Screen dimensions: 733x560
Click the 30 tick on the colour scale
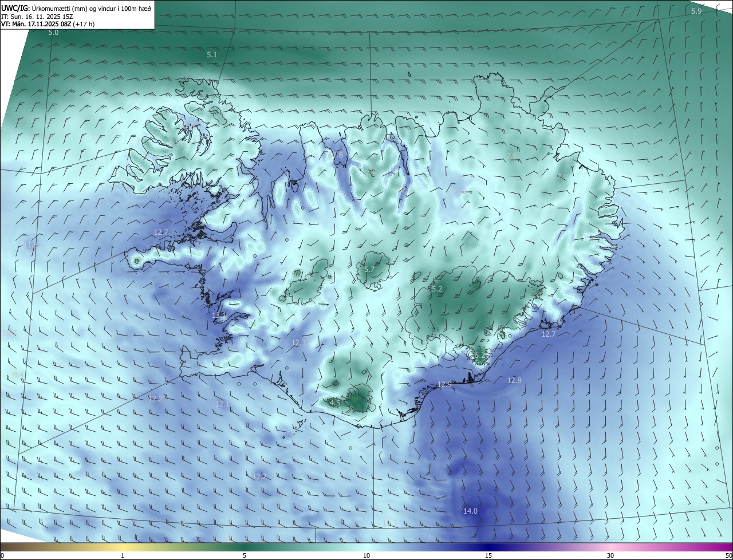pyautogui.click(x=610, y=555)
